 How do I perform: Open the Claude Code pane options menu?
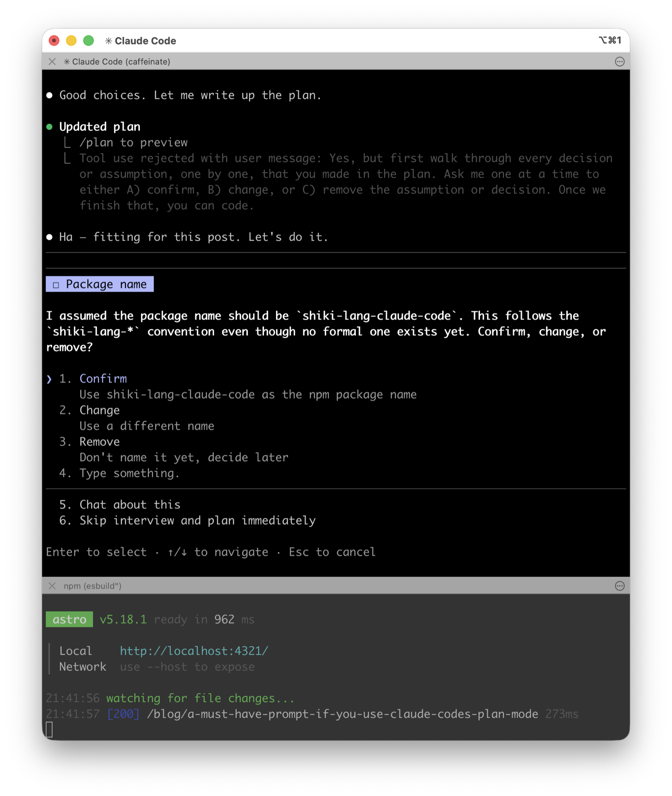[619, 62]
